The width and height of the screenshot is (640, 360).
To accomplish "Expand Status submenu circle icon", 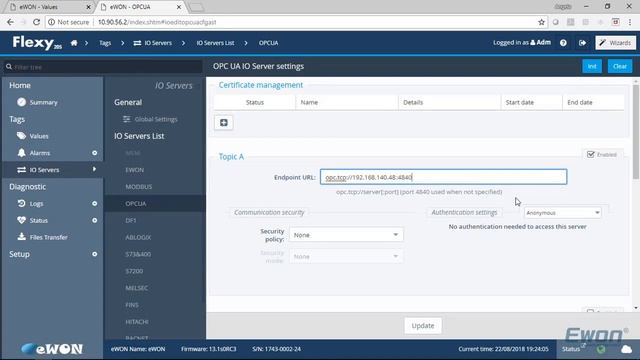I will point(94,220).
